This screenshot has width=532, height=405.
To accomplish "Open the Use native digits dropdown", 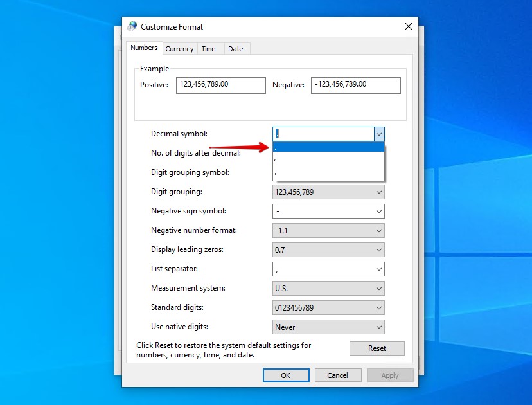I will click(x=378, y=327).
